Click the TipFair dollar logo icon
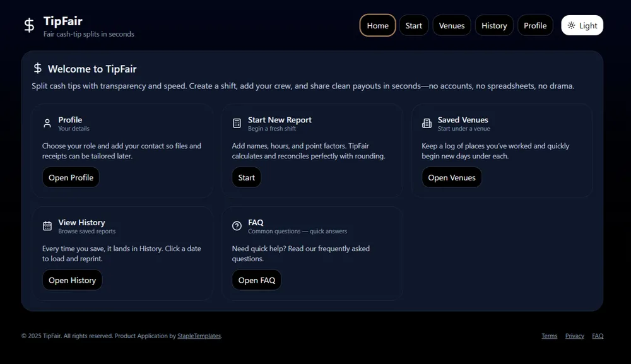Image resolution: width=631 pixels, height=364 pixels. point(29,25)
